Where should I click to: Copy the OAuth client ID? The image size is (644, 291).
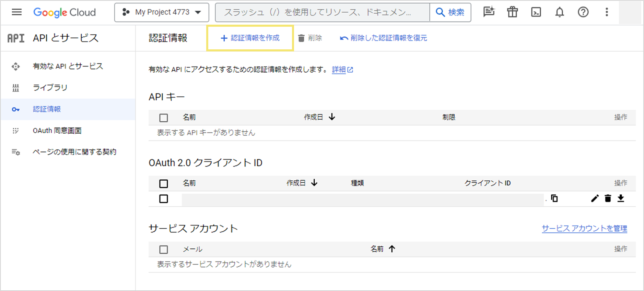click(x=554, y=198)
